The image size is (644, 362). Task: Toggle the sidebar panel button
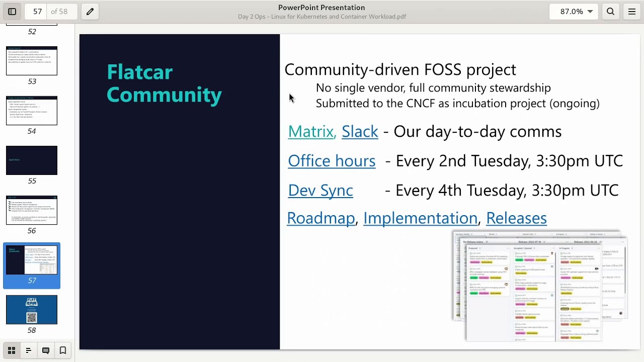(x=12, y=12)
